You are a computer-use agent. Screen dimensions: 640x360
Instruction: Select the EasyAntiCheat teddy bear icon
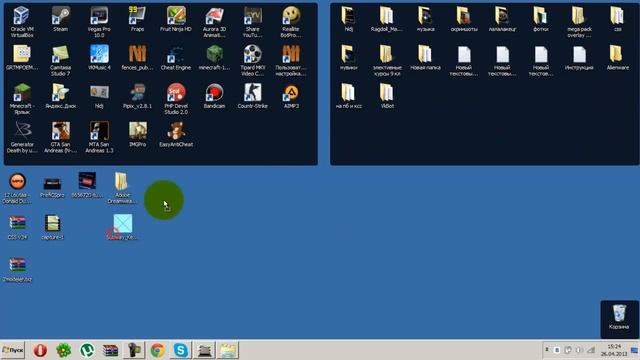176,131
